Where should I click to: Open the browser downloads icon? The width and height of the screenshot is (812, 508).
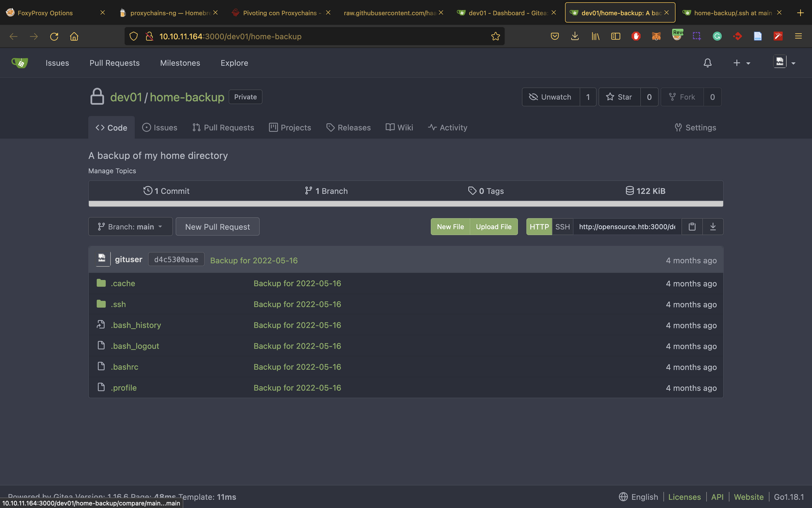pyautogui.click(x=575, y=36)
